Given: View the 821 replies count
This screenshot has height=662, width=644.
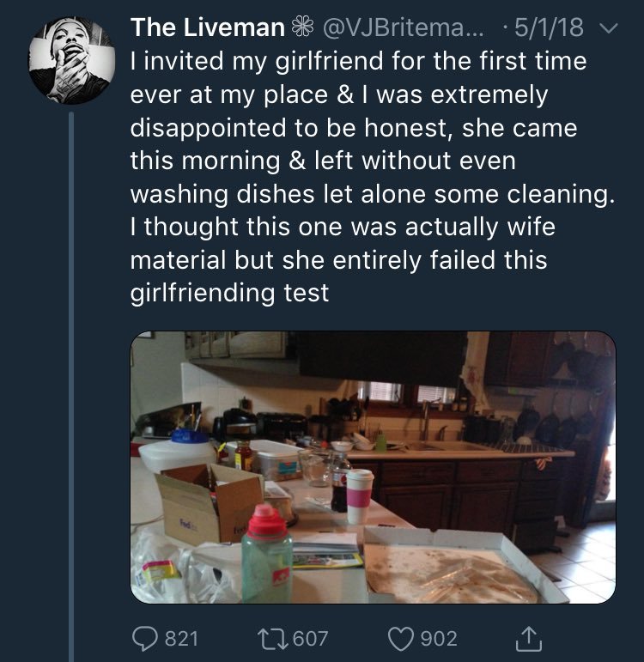Looking at the screenshot, I should pyautogui.click(x=179, y=639).
